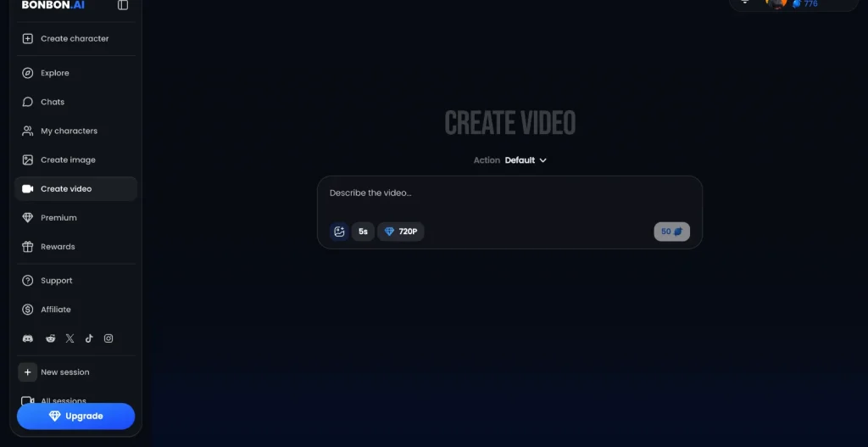Screen dimensions: 868x447
Task: Open the 776 credits balance
Action: 805,4
